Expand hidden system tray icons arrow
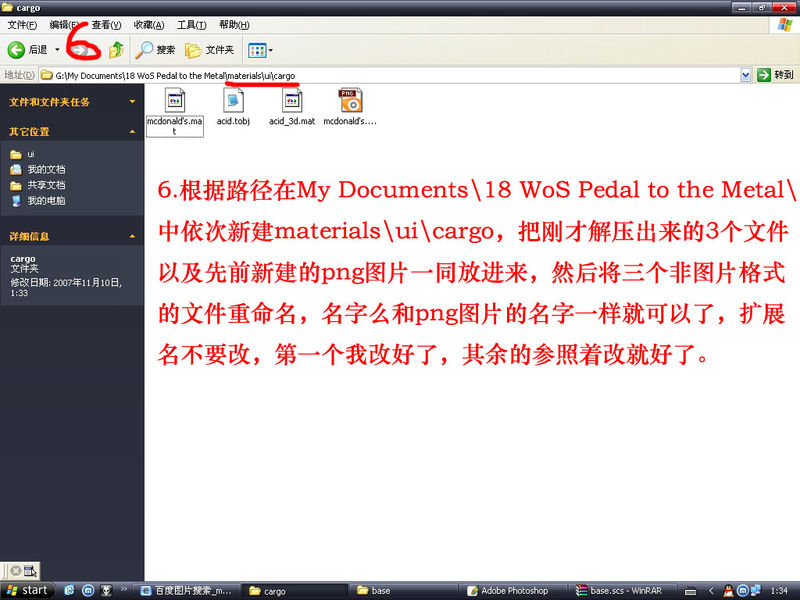800x600 pixels. [711, 591]
